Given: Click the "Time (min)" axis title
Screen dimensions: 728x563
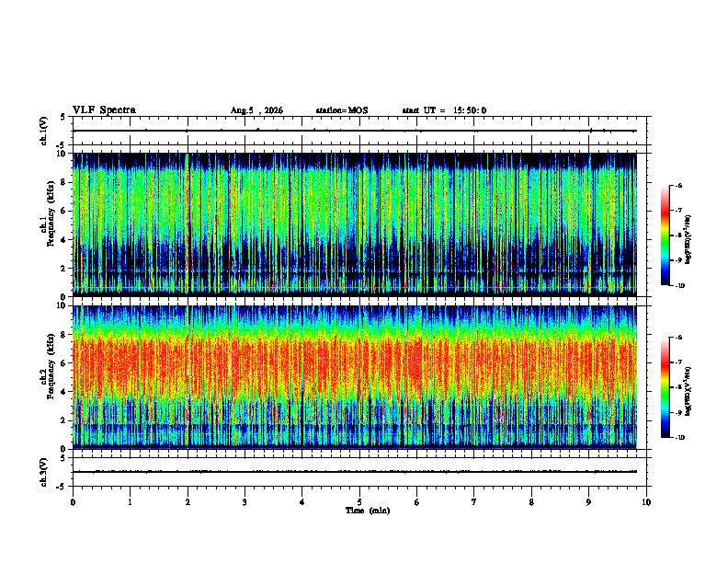Looking at the screenshot, I should tap(368, 511).
